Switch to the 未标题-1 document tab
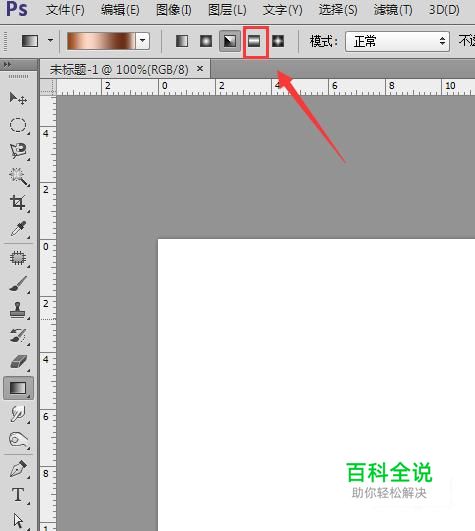475x531 pixels. pyautogui.click(x=119, y=69)
